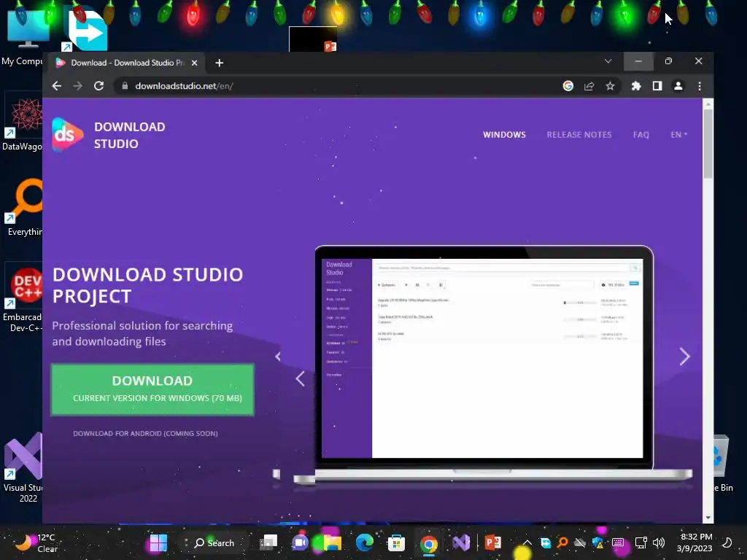The height and width of the screenshot is (560, 747).
Task: Open the clock showing 8:32 PM
Action: 694,542
